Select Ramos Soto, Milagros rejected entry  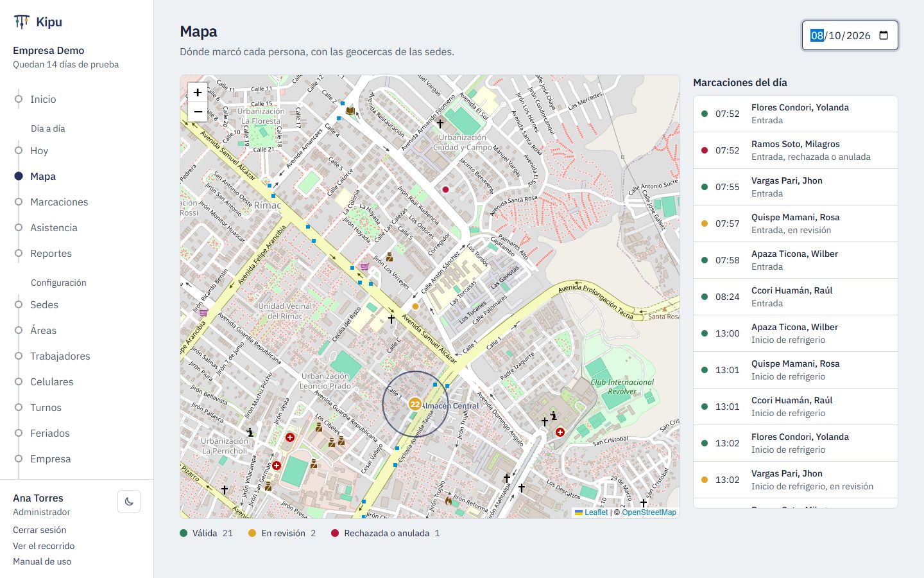pos(796,150)
